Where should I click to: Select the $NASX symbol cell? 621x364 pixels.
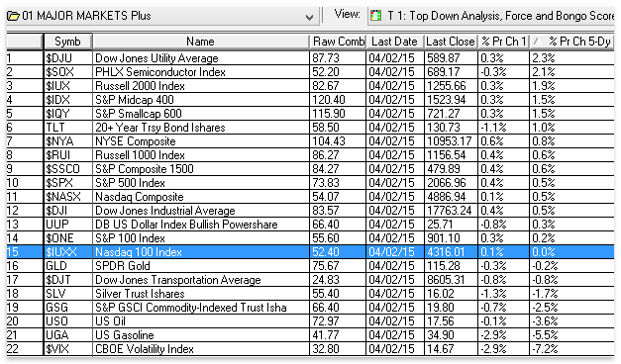click(67, 197)
